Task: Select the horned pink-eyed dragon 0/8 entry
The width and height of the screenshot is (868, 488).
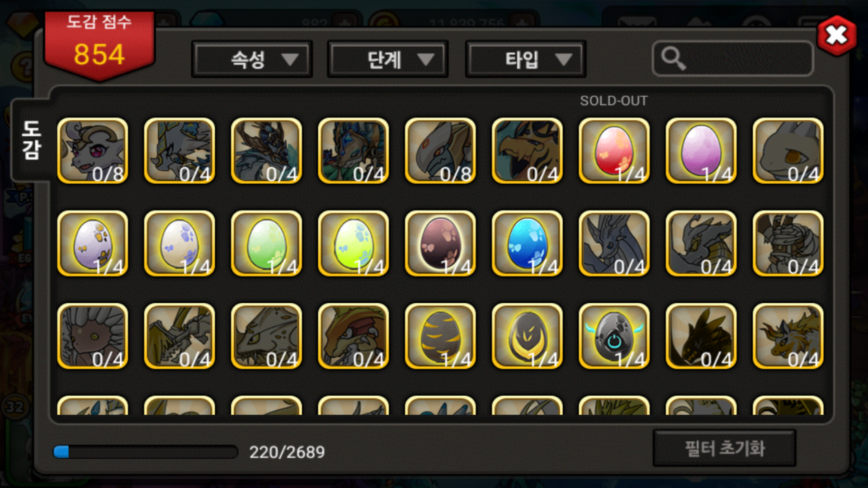Action: (93, 151)
